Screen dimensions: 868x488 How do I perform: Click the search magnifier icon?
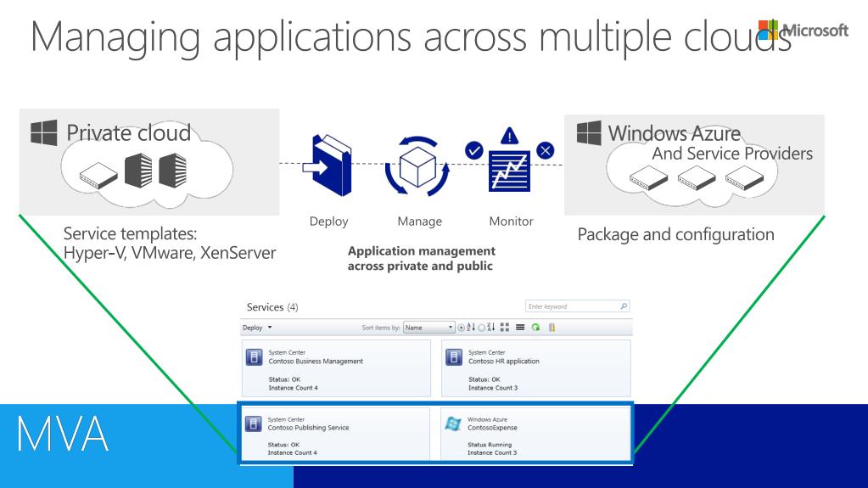(x=624, y=306)
